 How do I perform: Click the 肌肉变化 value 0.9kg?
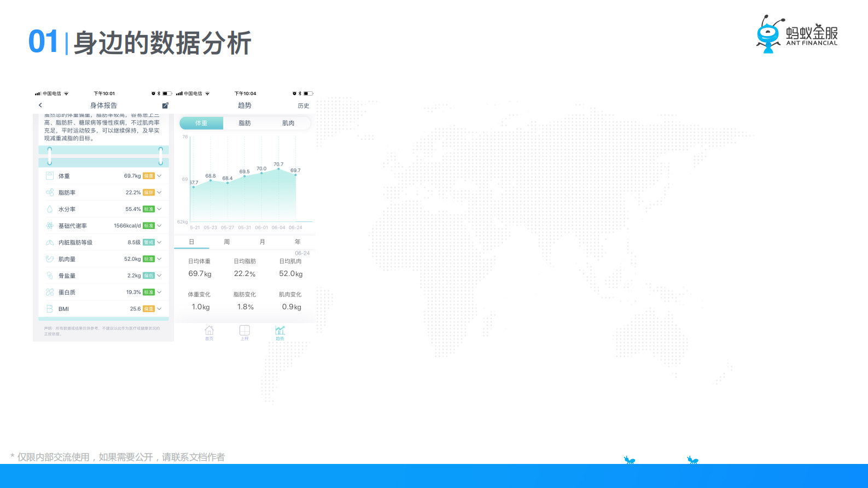tap(292, 307)
